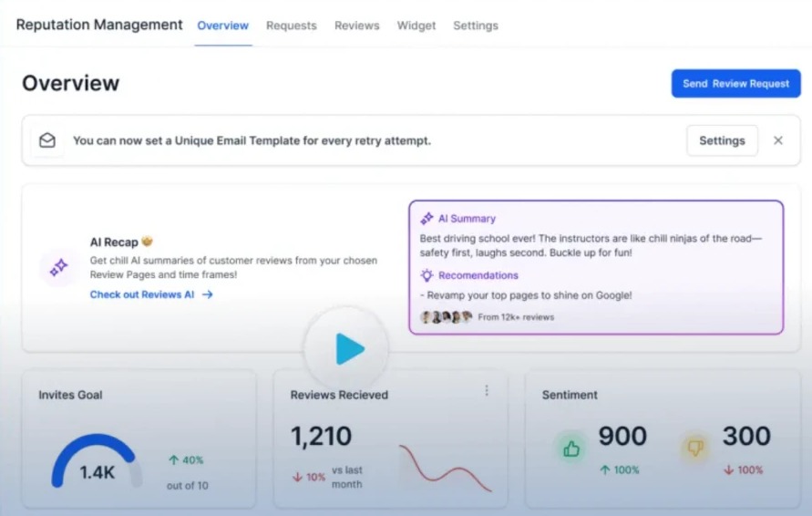The width and height of the screenshot is (812, 516).
Task: Play the video with the play button
Action: (x=347, y=348)
